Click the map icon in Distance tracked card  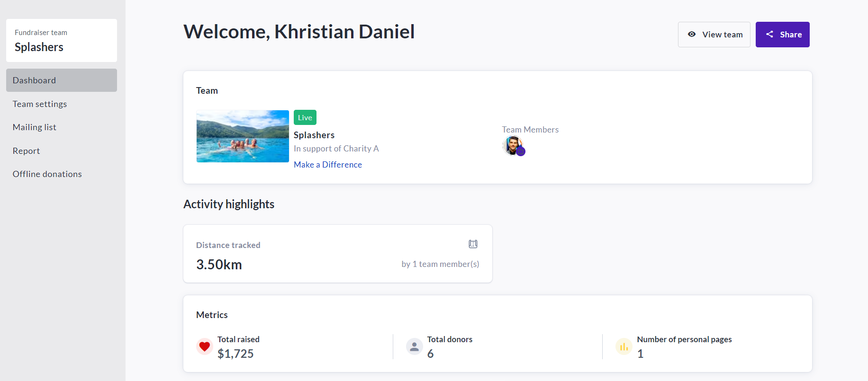tap(473, 244)
